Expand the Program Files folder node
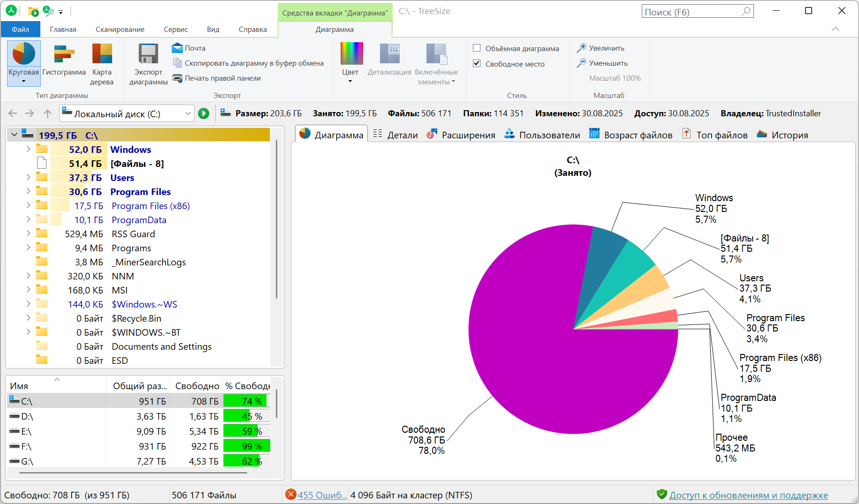This screenshot has height=504, width=859. [x=28, y=191]
